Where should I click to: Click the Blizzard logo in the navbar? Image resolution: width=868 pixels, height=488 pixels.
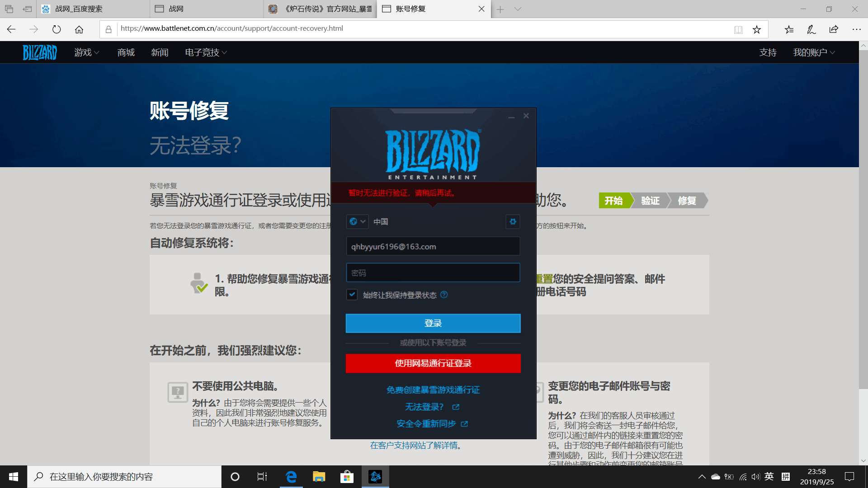(x=40, y=52)
